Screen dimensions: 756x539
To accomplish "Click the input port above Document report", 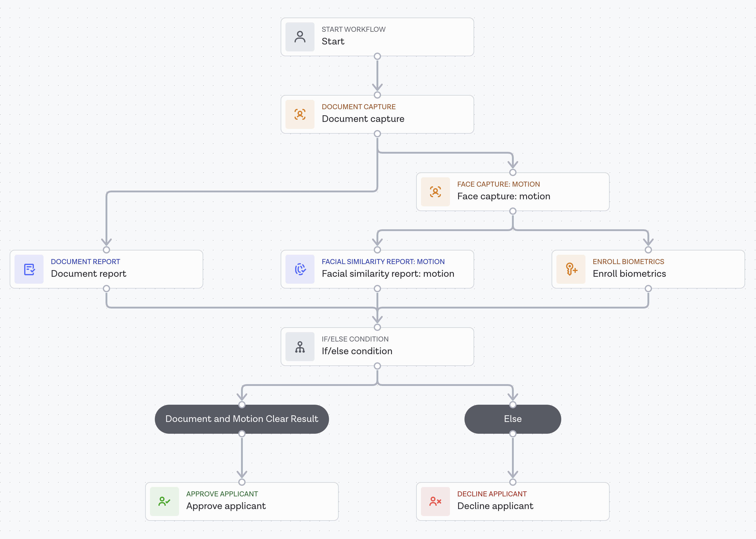I will [106, 250].
